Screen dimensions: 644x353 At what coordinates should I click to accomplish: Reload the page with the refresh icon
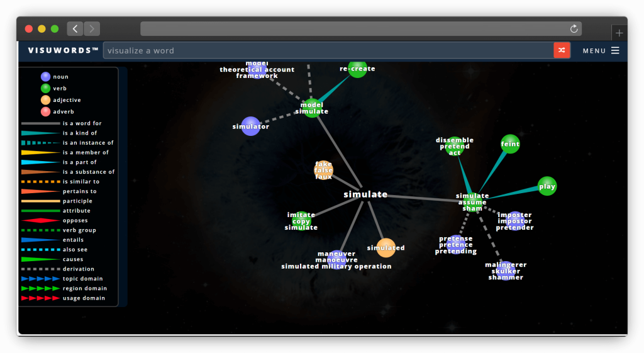(574, 29)
